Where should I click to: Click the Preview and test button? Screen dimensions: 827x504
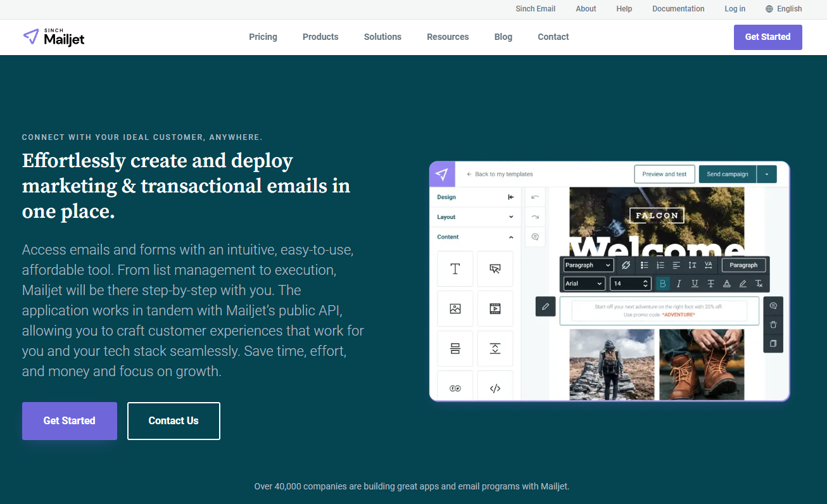[664, 174]
